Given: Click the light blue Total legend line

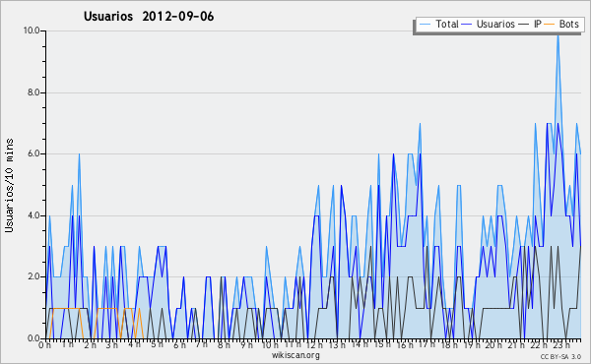Looking at the screenshot, I should coord(425,25).
